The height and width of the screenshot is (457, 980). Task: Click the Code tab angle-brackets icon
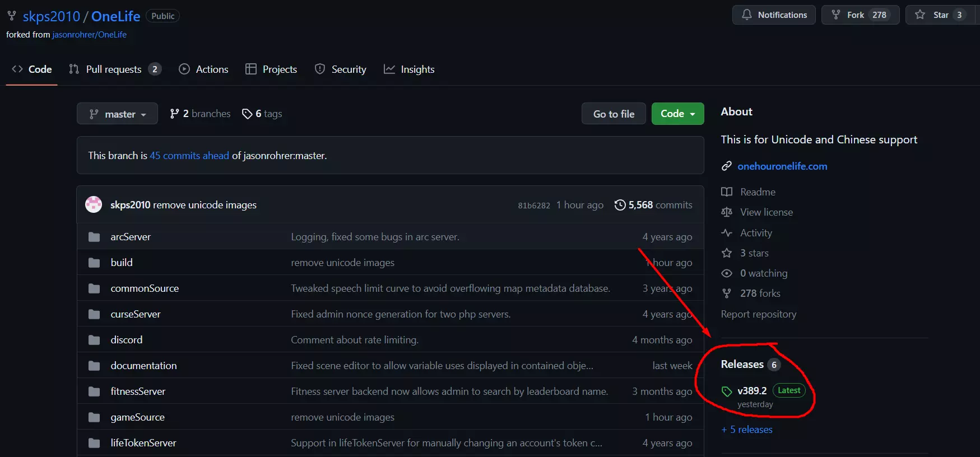(x=17, y=69)
